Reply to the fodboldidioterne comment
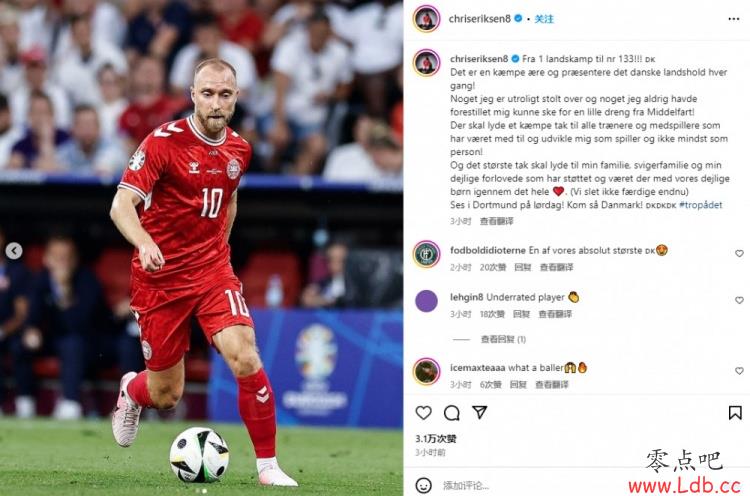Image resolution: width=750 pixels, height=496 pixels. click(x=522, y=267)
